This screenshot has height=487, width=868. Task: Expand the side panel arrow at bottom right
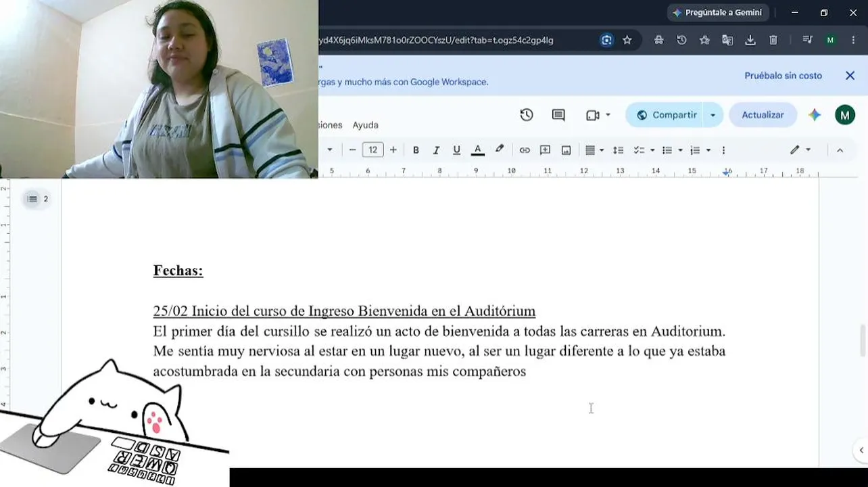pos(861,450)
